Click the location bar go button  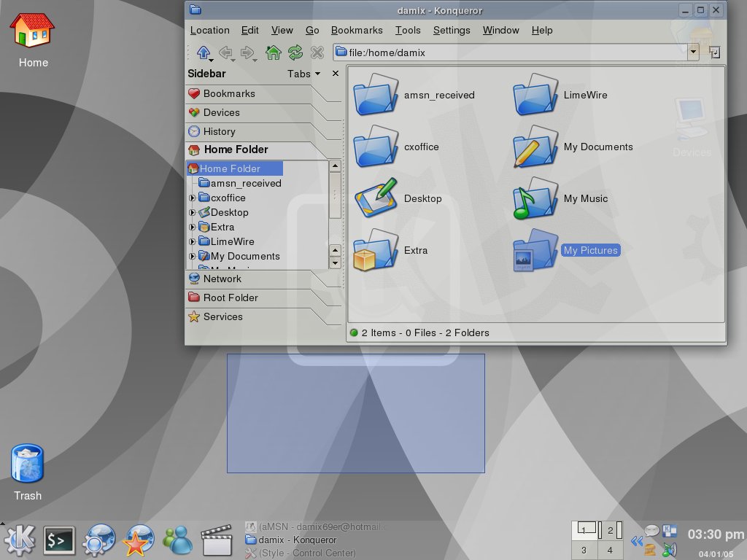click(714, 52)
